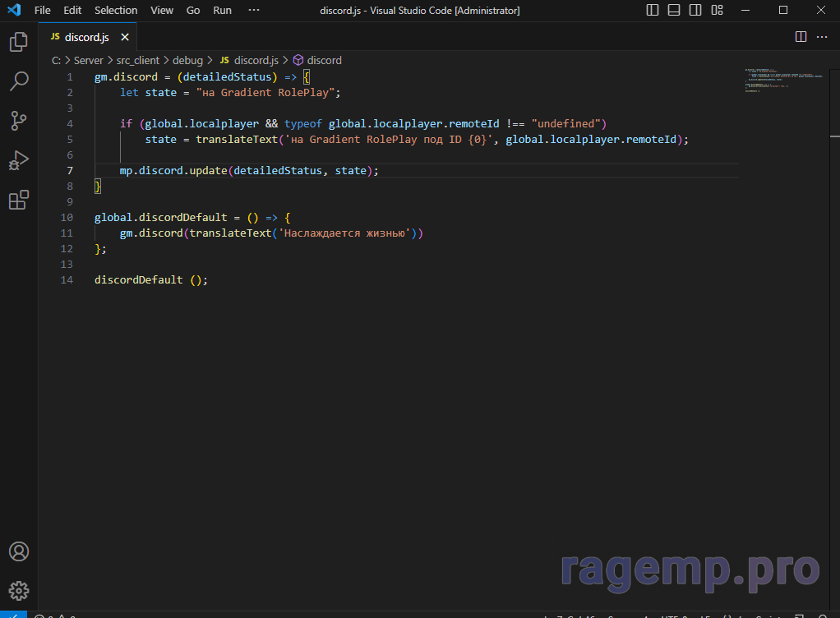Click the C: breadcrumb segment
Screen dimensions: 840x618
point(56,61)
